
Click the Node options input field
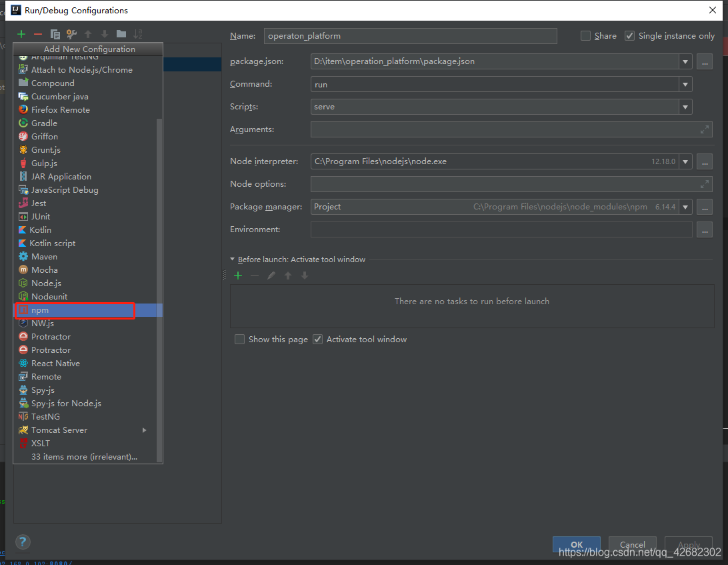click(511, 185)
